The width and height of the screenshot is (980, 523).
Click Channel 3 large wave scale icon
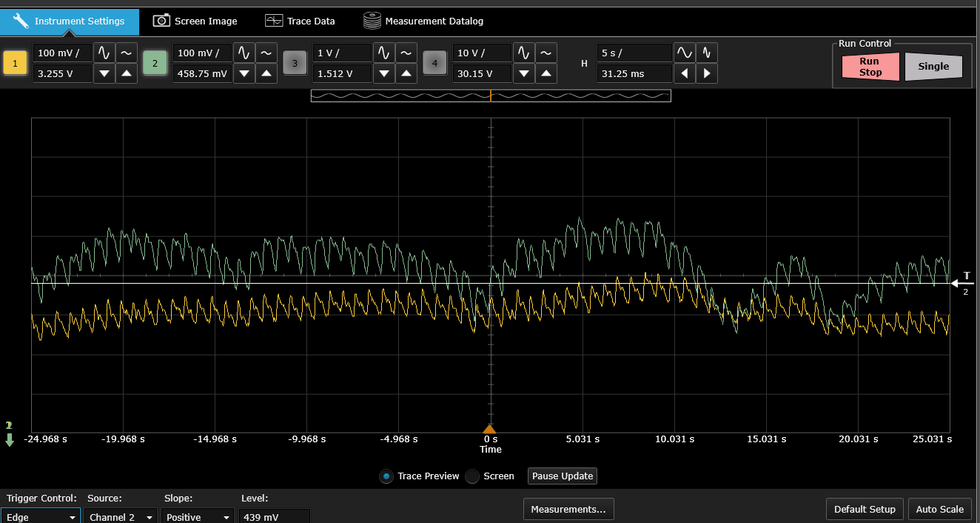pyautogui.click(x=384, y=53)
